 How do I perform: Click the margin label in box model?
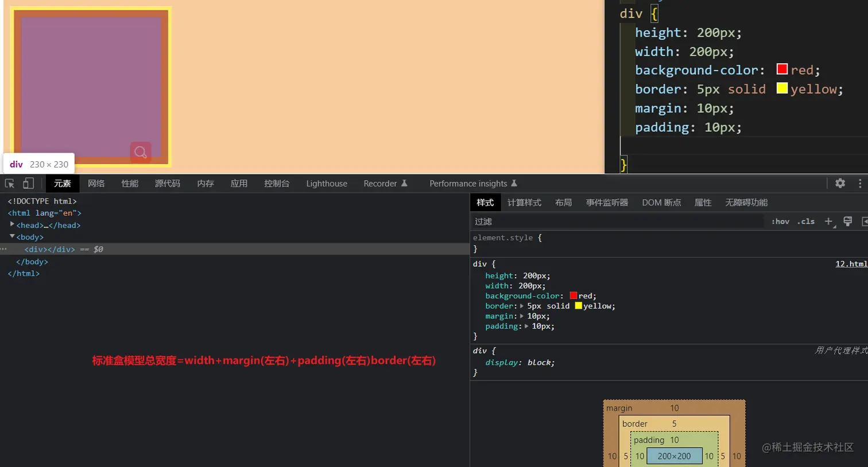tap(619, 408)
